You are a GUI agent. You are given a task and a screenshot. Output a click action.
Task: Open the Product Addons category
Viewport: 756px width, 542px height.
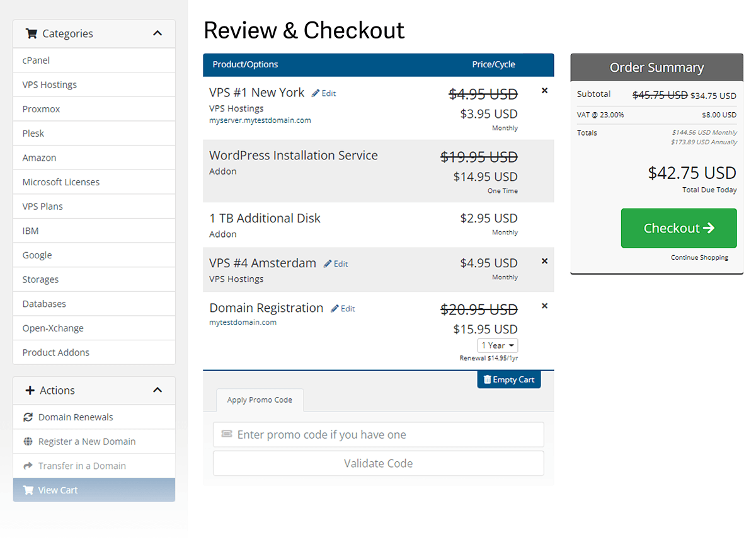pos(94,352)
